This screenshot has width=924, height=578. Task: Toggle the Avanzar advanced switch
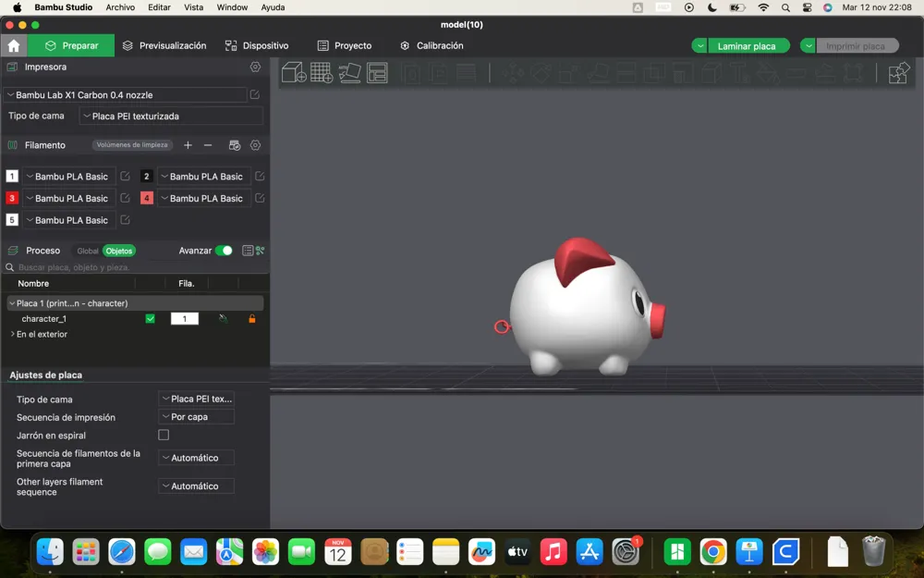[224, 251]
